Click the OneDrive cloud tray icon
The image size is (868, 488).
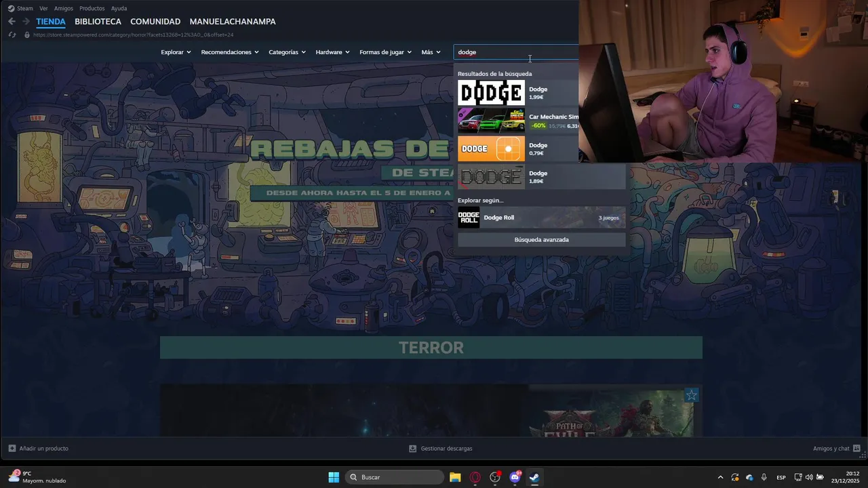[x=749, y=477]
